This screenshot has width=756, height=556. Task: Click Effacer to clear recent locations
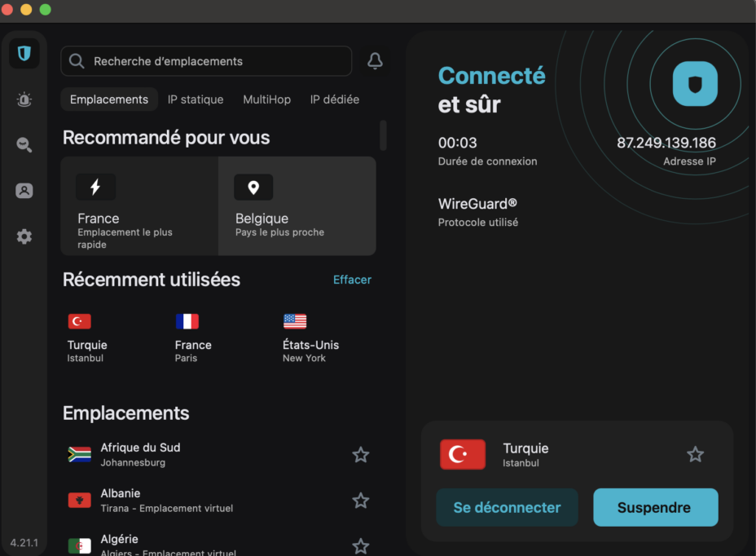click(353, 280)
